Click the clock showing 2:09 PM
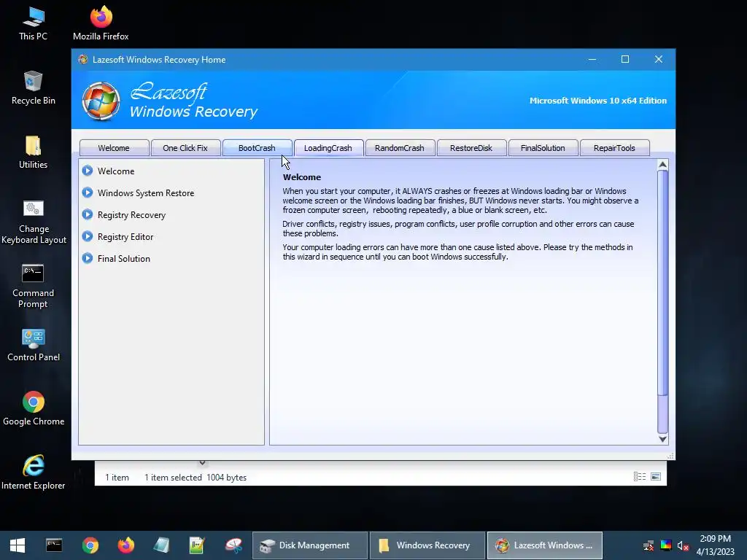The width and height of the screenshot is (747, 560). click(x=715, y=539)
